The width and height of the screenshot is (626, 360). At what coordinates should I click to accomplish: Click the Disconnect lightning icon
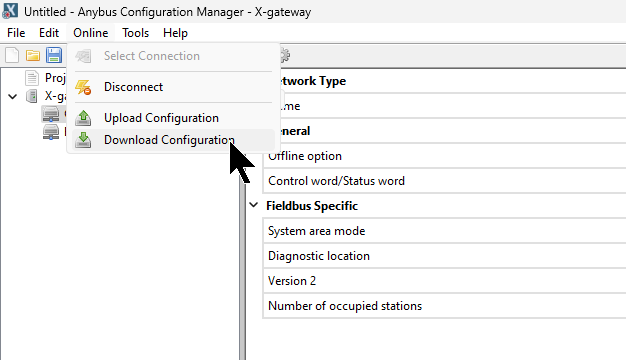83,87
